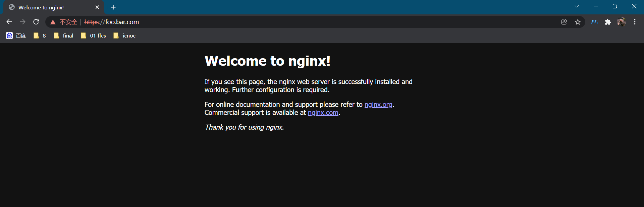The height and width of the screenshot is (207, 644).
Task: Open the blue extension icon
Action: point(594,22)
